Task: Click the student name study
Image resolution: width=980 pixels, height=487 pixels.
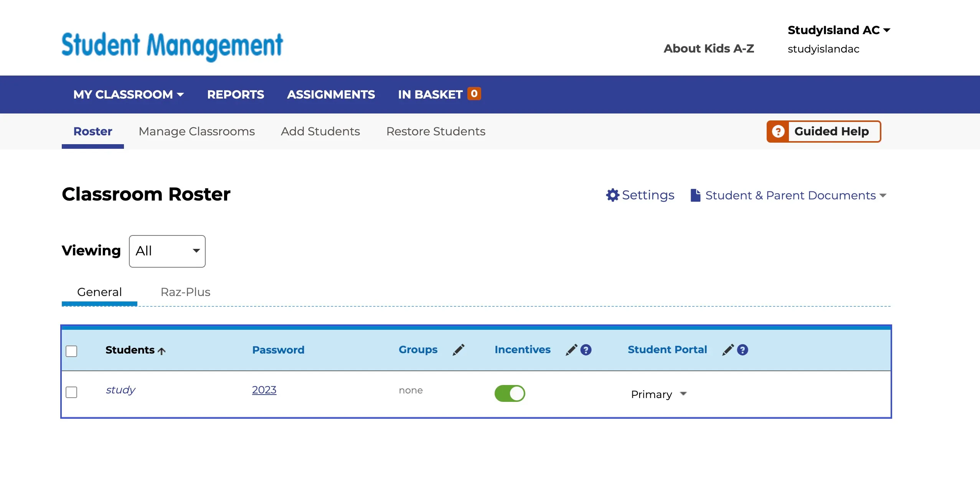Action: click(x=120, y=390)
